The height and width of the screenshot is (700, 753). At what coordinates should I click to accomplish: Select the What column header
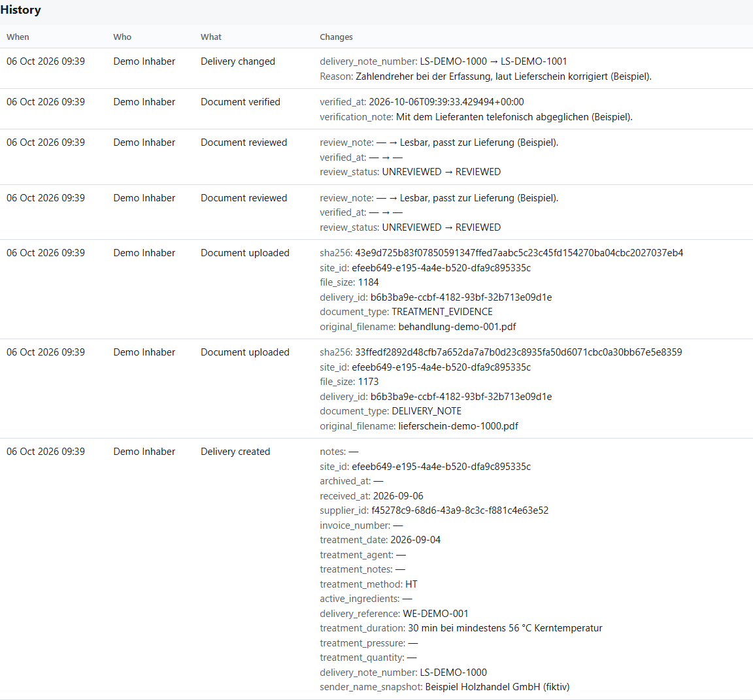pos(211,37)
